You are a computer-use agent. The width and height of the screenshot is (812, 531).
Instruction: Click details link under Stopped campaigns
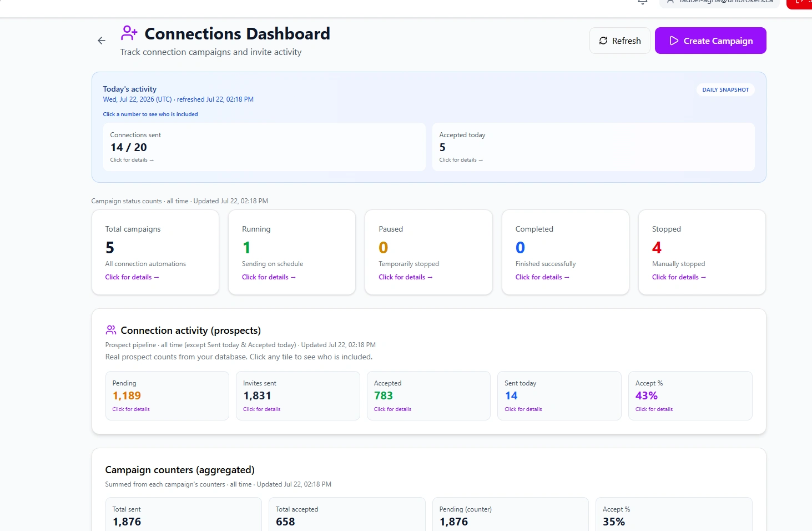point(679,277)
